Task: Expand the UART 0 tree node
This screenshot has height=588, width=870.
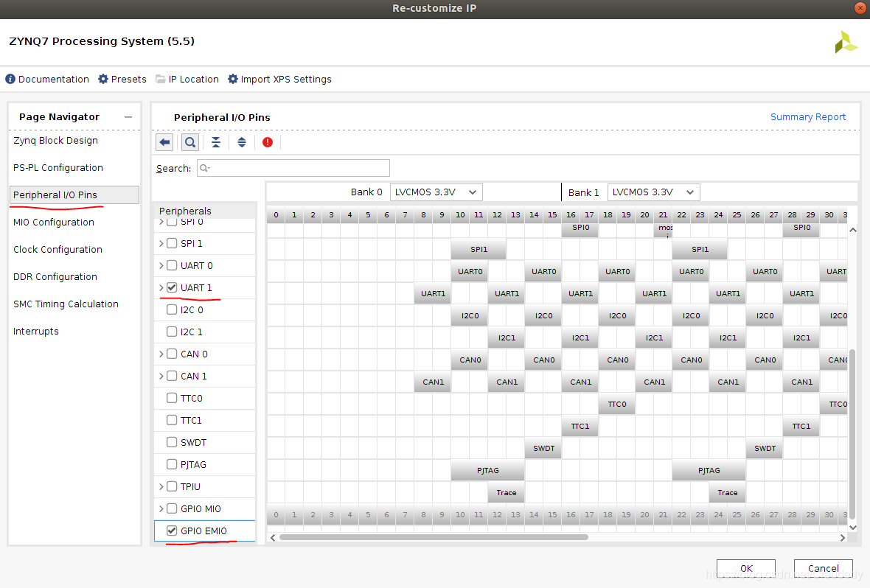Action: point(161,266)
